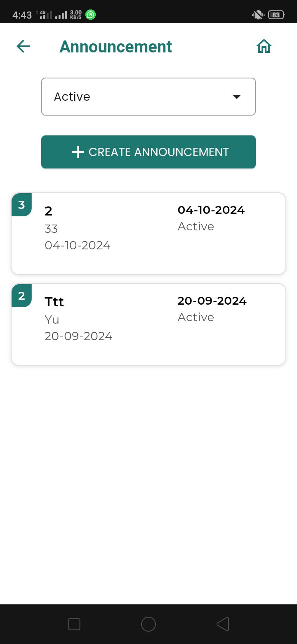Tap the number 3 badge on first card

point(21,205)
